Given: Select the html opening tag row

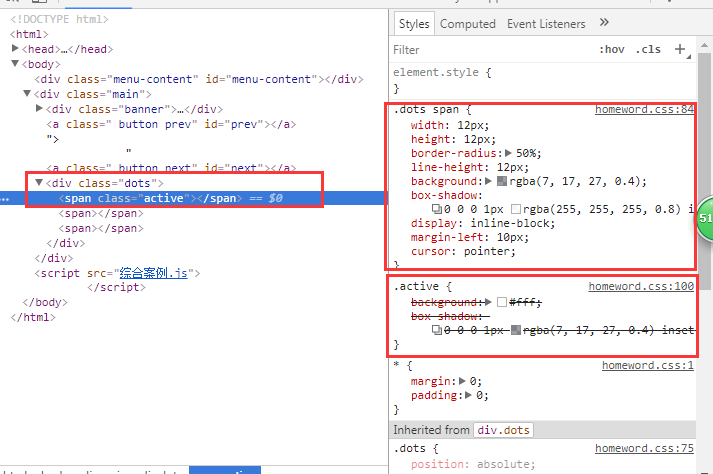Looking at the screenshot, I should coord(29,34).
